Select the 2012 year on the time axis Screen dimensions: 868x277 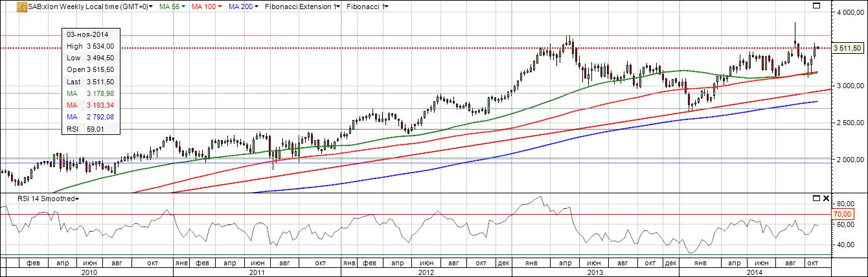click(426, 272)
